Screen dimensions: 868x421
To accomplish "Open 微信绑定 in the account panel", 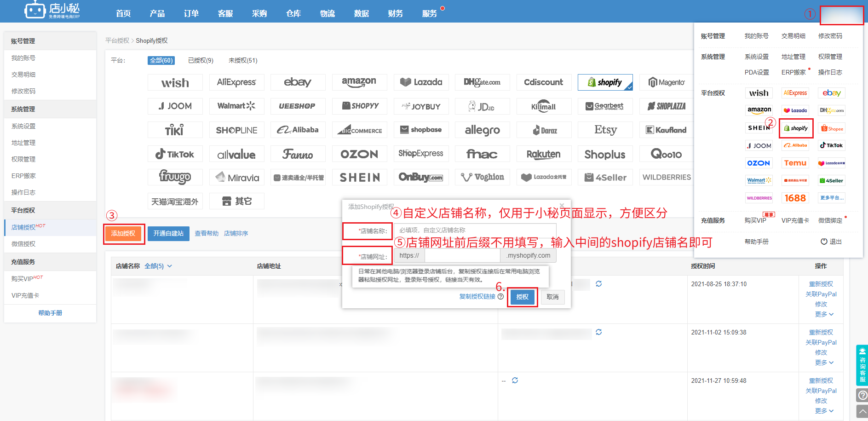I will [x=830, y=220].
